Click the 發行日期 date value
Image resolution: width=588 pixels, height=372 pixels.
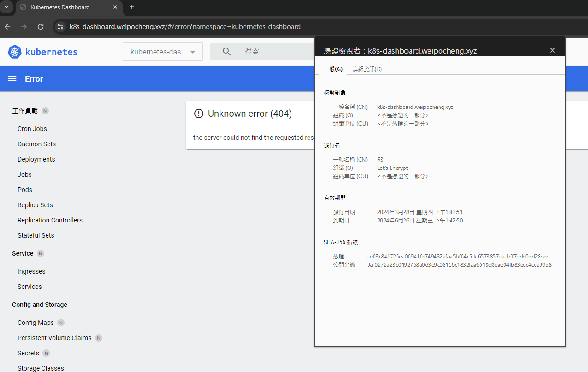point(420,212)
